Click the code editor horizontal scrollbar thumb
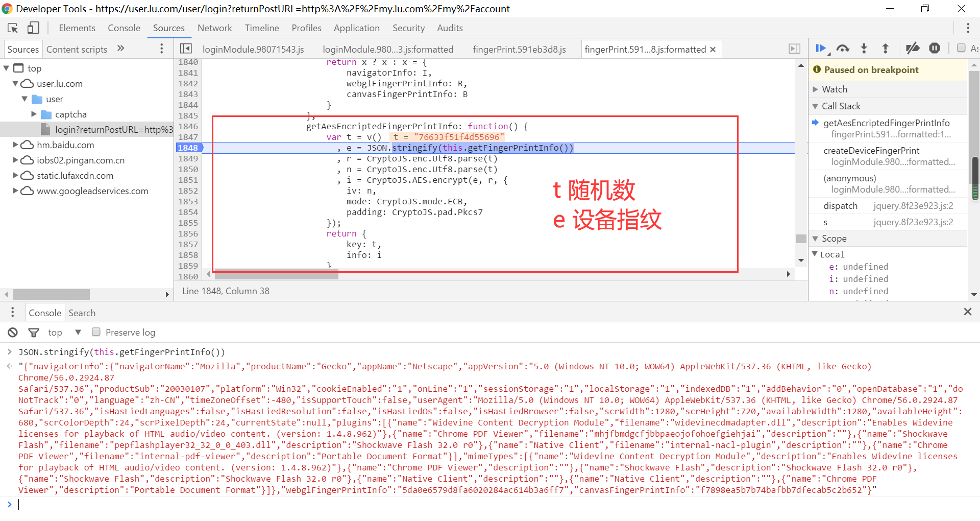This screenshot has height=521, width=980. 277,274
